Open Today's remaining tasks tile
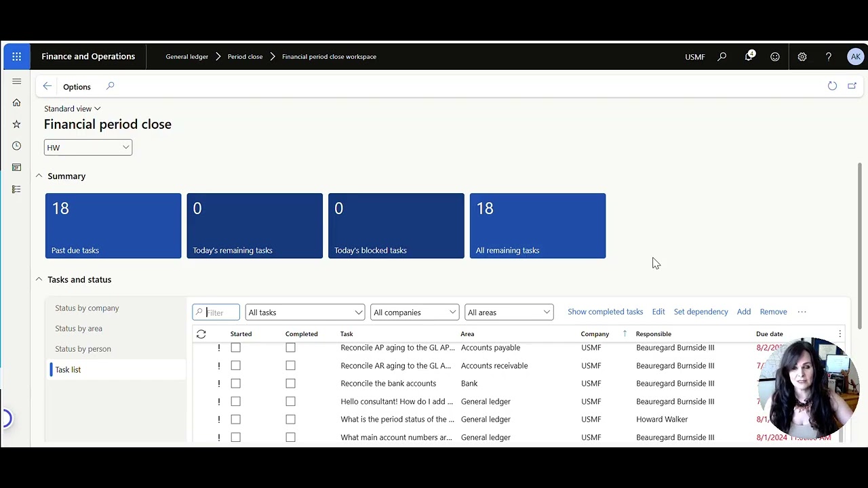 pyautogui.click(x=255, y=226)
